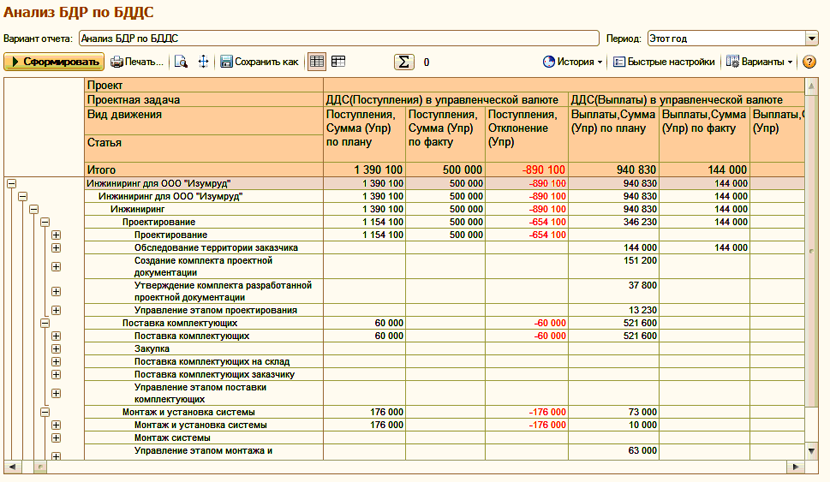Screen dimensions: 830x482
Task: Open Быстрые настройки quick settings
Action: (664, 62)
